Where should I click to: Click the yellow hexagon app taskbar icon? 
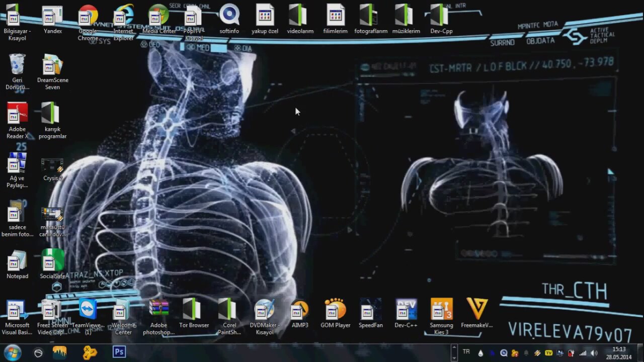coord(90,352)
